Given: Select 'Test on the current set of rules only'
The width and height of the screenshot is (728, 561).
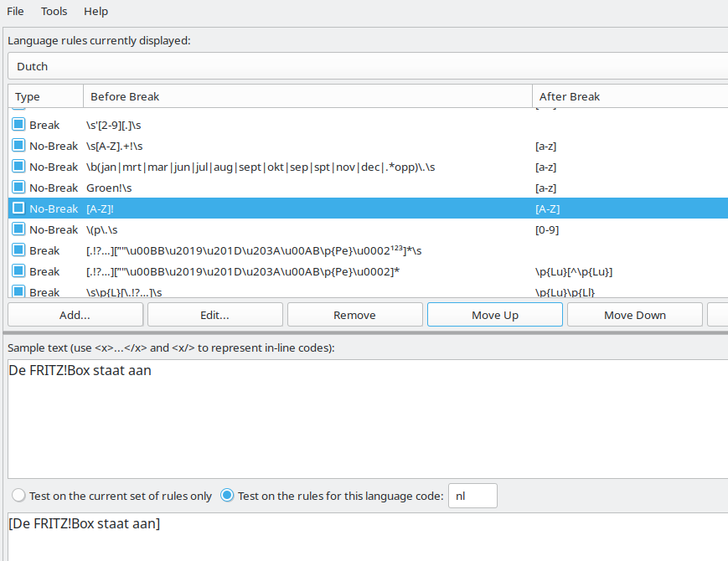Looking at the screenshot, I should click(x=17, y=495).
